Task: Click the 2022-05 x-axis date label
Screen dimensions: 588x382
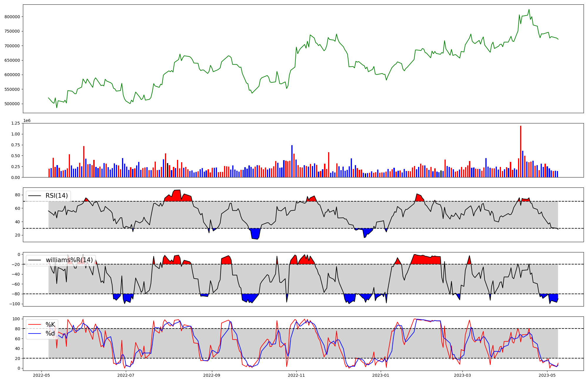Action: pyautogui.click(x=41, y=375)
